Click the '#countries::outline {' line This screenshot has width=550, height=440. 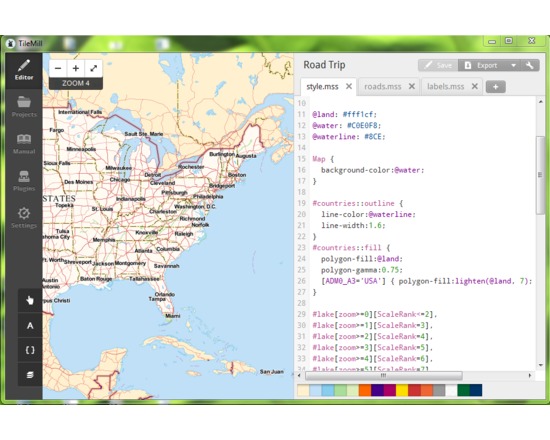[x=358, y=204]
